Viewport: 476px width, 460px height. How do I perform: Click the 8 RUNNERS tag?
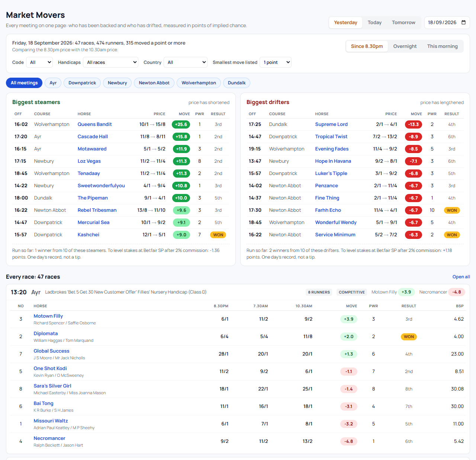[x=319, y=292]
